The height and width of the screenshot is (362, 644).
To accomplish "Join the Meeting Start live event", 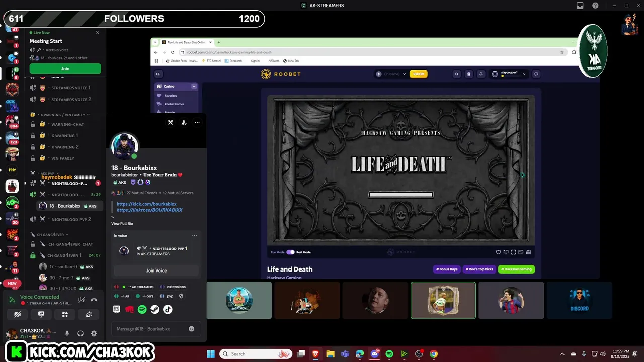I will click(65, 69).
